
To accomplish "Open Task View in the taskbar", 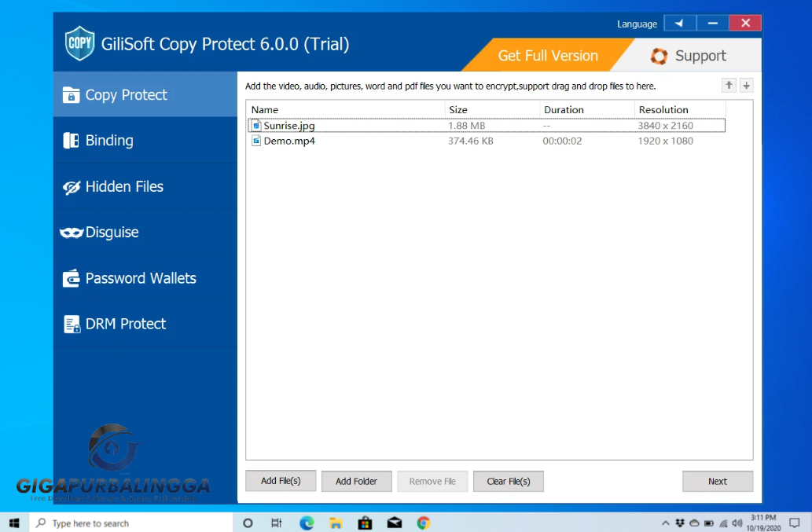I will pos(277,523).
